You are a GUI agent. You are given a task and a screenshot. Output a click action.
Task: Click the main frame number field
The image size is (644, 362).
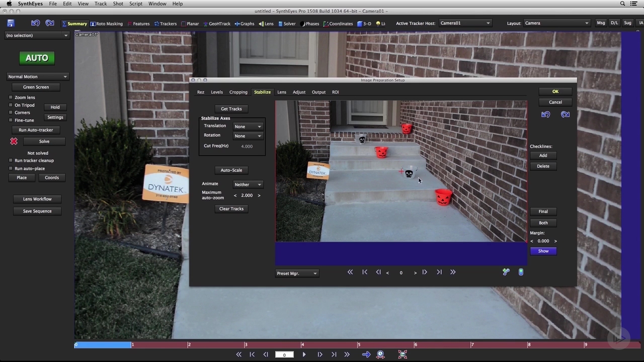point(284,354)
